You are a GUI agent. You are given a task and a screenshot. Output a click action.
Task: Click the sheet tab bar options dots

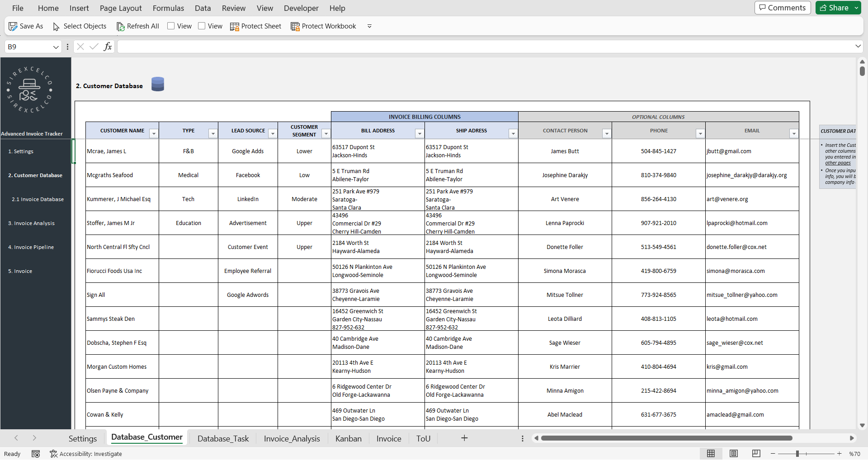[523, 438]
